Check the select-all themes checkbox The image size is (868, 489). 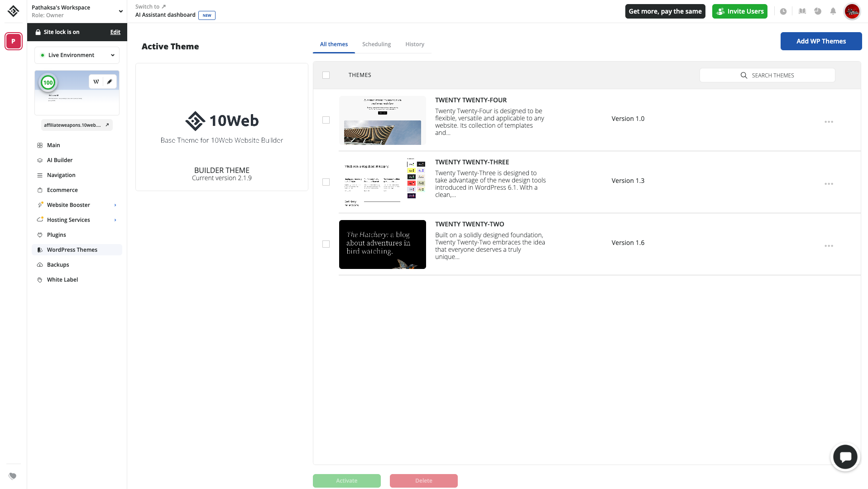tap(326, 75)
